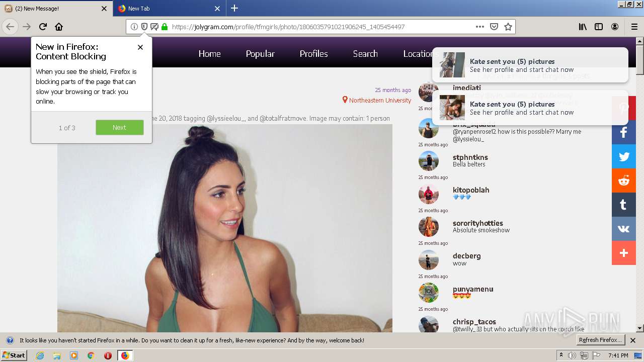
Task: Click the Windows Start button
Action: tap(14, 355)
